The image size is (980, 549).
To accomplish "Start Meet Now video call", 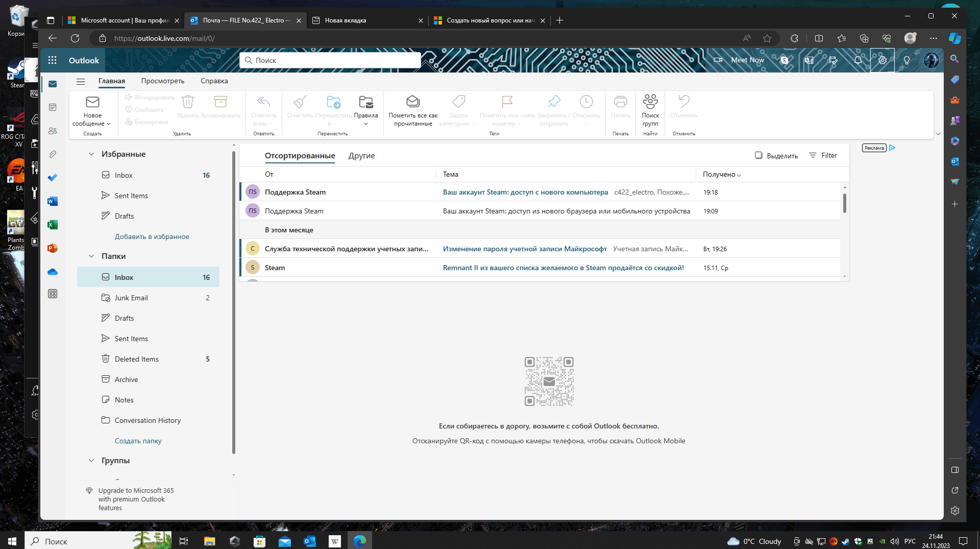I will coord(739,60).
